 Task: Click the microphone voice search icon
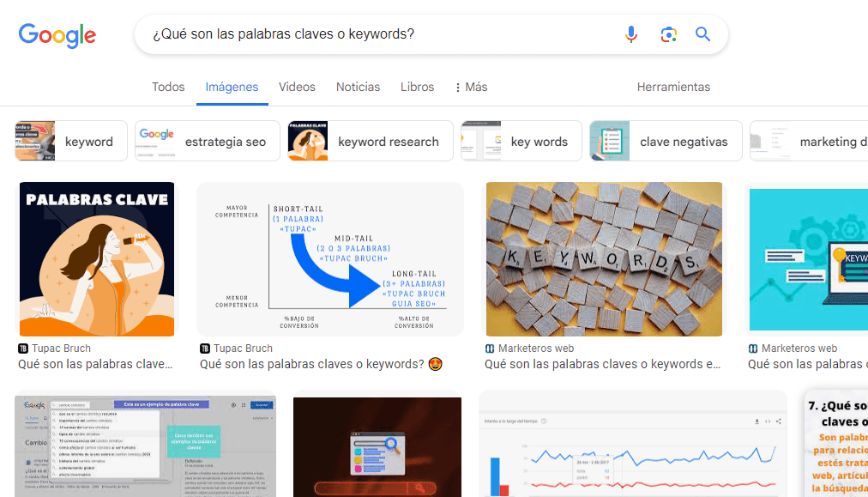(x=631, y=33)
